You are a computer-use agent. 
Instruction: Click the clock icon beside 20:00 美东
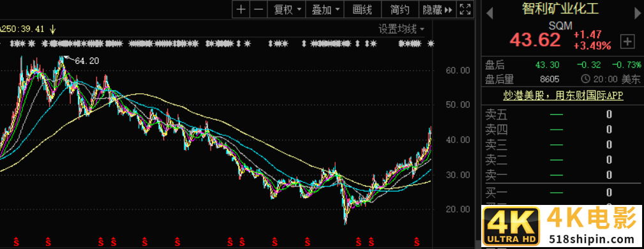tap(585, 79)
